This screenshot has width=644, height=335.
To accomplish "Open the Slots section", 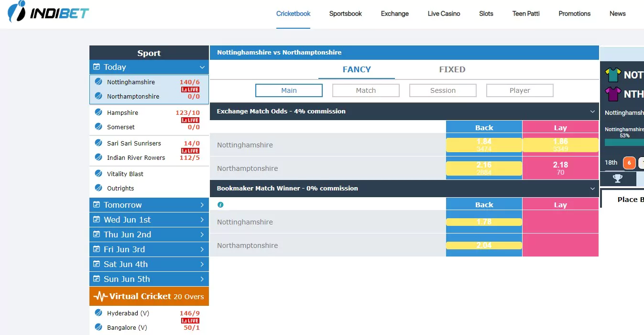I will [x=486, y=13].
